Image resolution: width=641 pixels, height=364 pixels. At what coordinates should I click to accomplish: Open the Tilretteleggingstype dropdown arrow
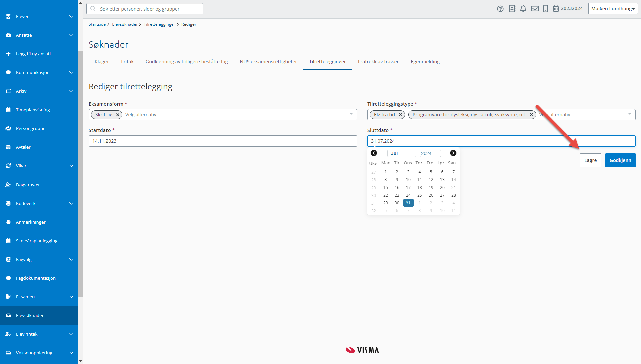630,114
